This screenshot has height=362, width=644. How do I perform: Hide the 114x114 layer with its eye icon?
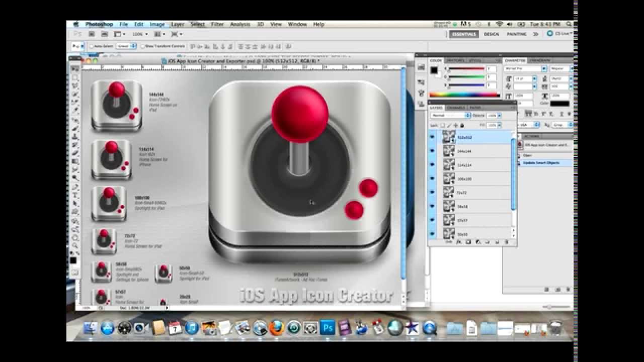tap(432, 164)
